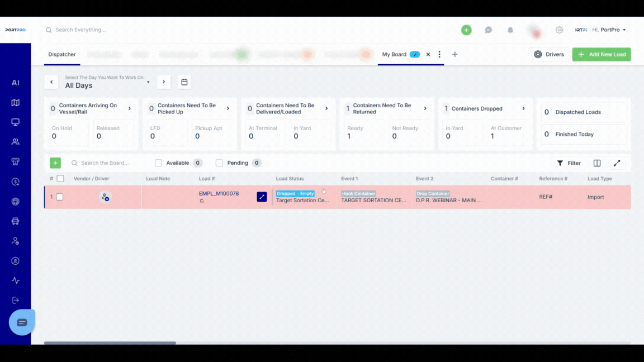Switch to the Dispatcher tab

pyautogui.click(x=62, y=54)
